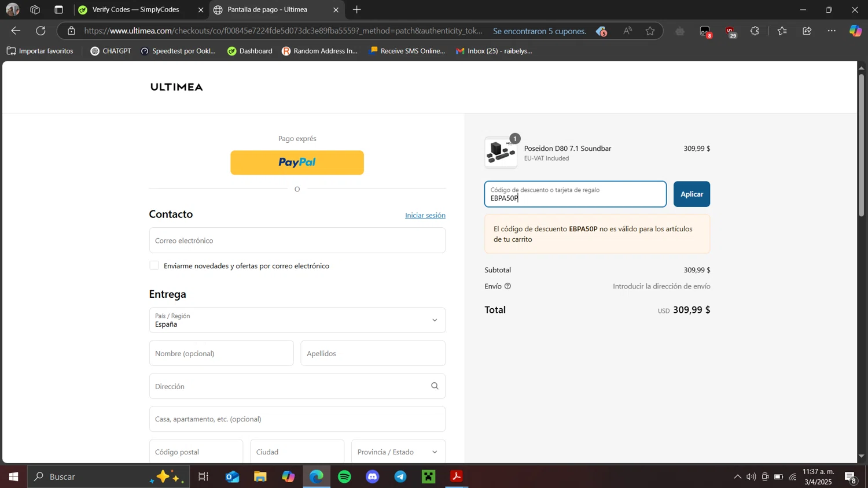Open the Random Address bookmark
868x488 pixels.
pyautogui.click(x=320, y=51)
